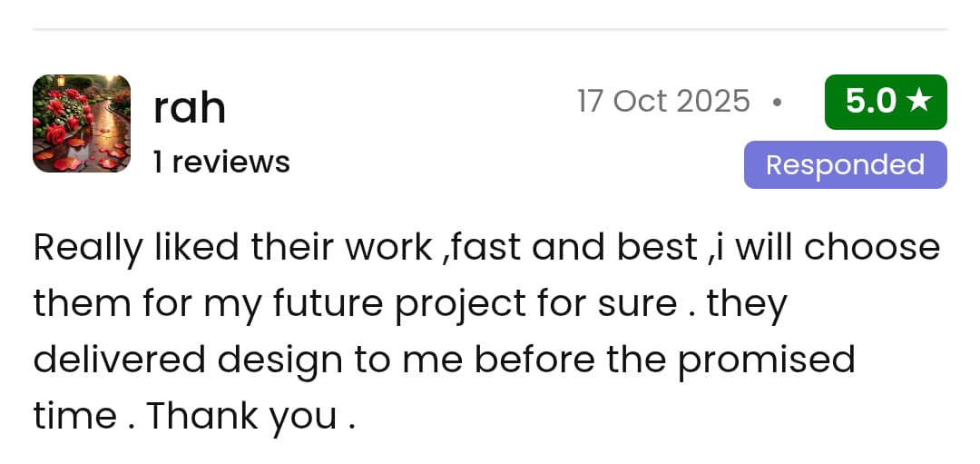The image size is (980, 464).
Task: Click the phrase "fast and best"
Action: point(573,247)
